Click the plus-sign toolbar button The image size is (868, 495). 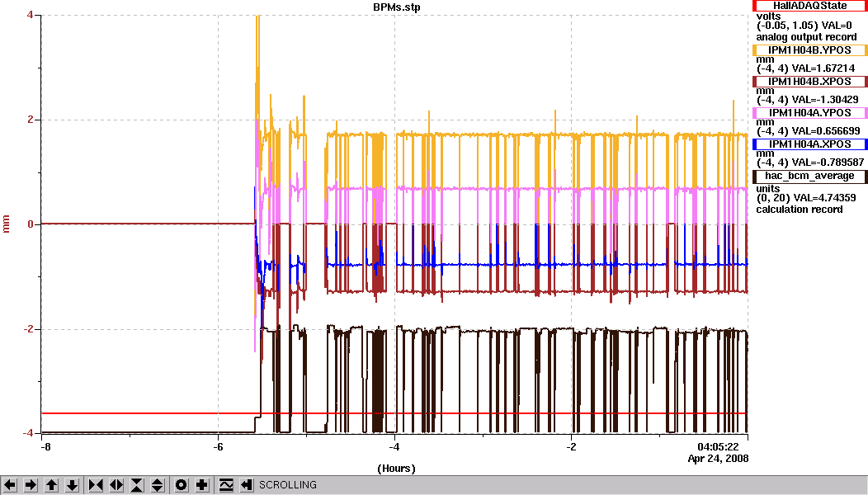(x=201, y=485)
